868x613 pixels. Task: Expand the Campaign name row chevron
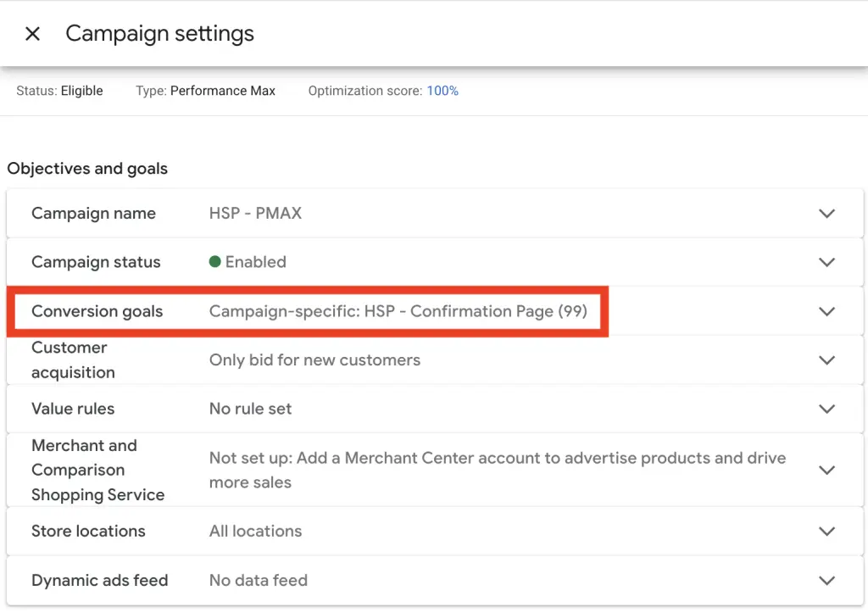827,214
